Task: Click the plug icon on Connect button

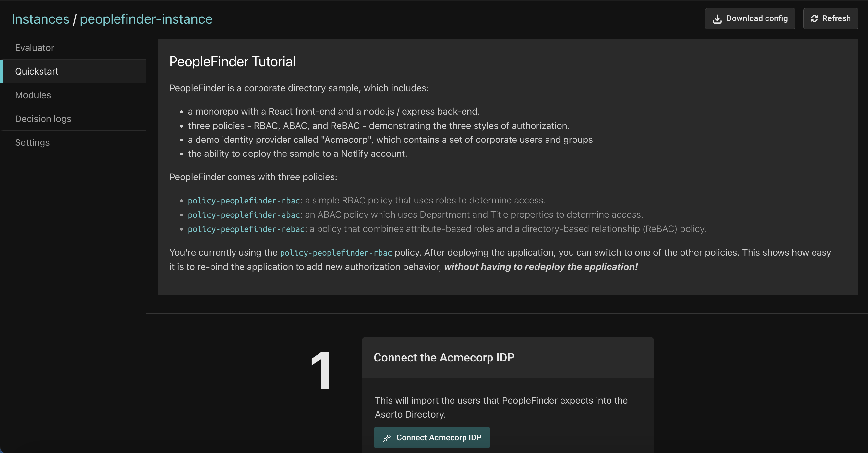Action: click(387, 438)
